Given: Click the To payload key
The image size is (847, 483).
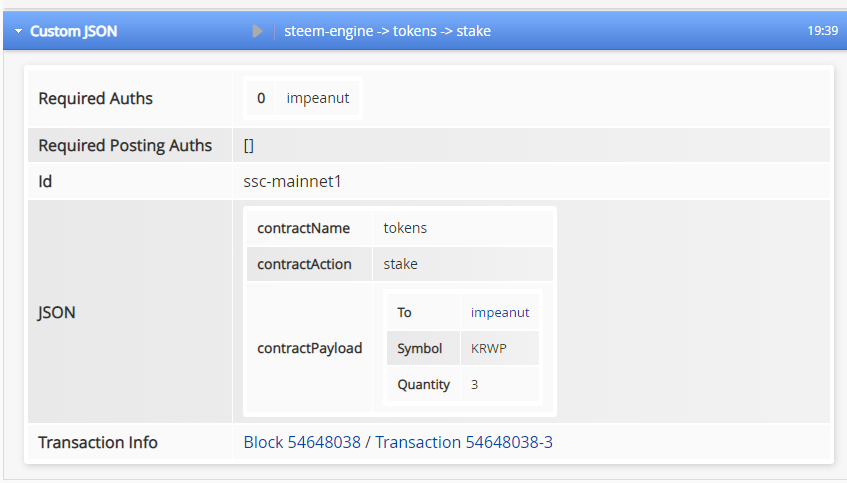Looking at the screenshot, I should pyautogui.click(x=404, y=313).
